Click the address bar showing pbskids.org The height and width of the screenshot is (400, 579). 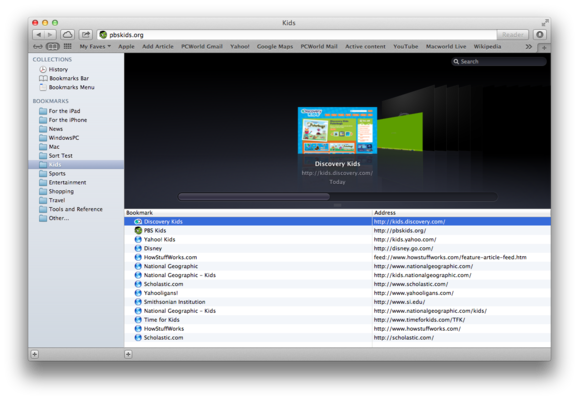tap(297, 35)
